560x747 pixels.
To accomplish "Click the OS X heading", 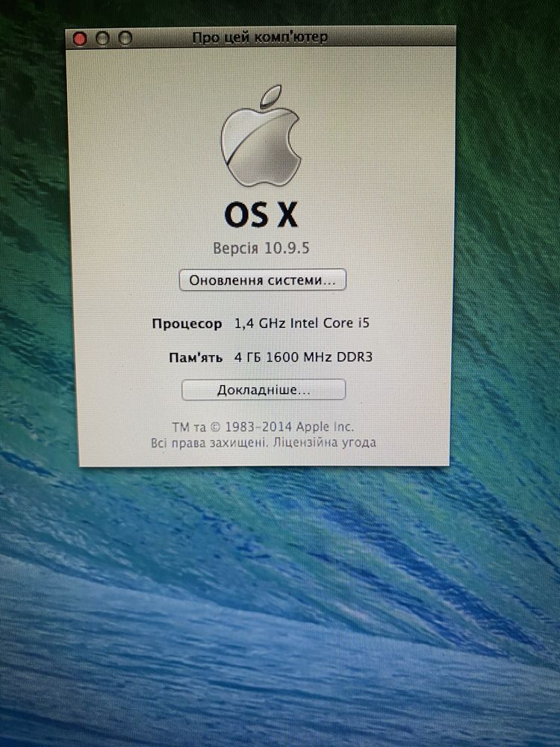I will coord(261,215).
